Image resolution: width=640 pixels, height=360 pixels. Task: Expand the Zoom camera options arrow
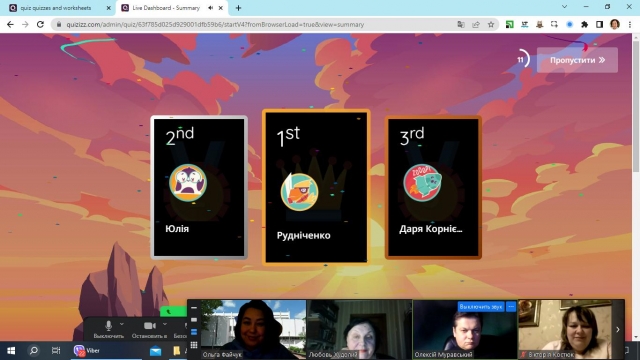[165, 324]
